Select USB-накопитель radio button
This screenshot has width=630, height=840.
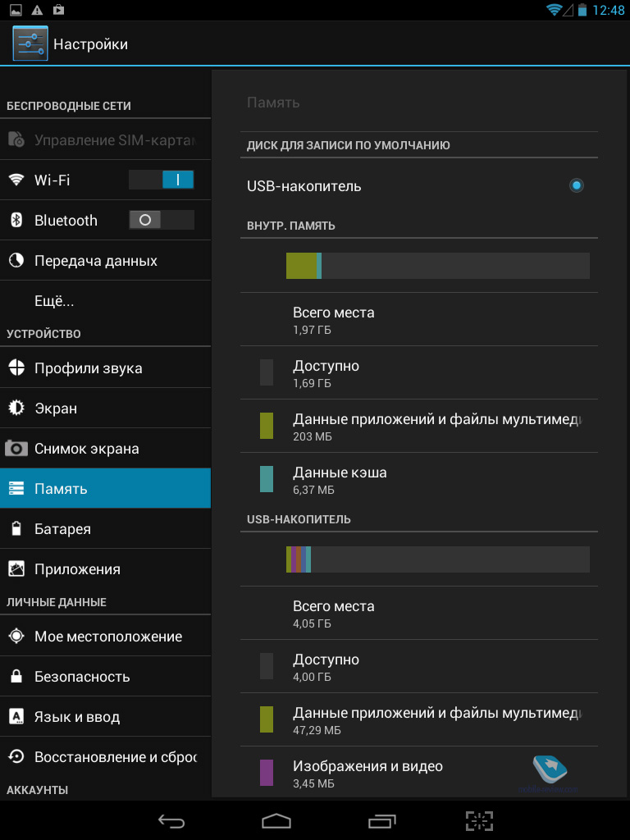coord(577,186)
